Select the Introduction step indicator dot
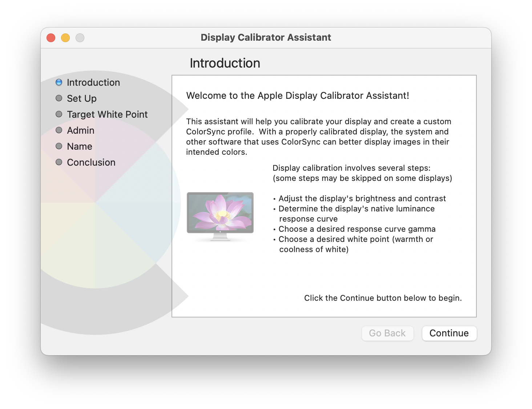The height and width of the screenshot is (409, 532). tap(59, 82)
